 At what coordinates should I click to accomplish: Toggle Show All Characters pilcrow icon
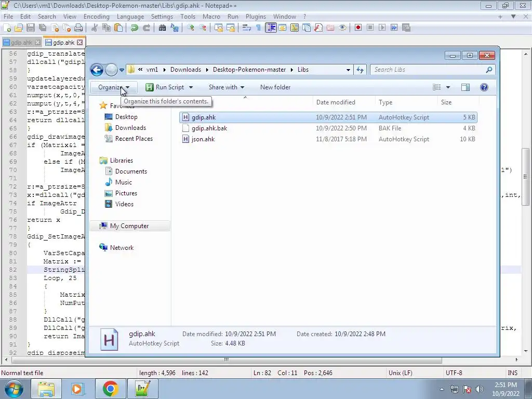[x=259, y=28]
